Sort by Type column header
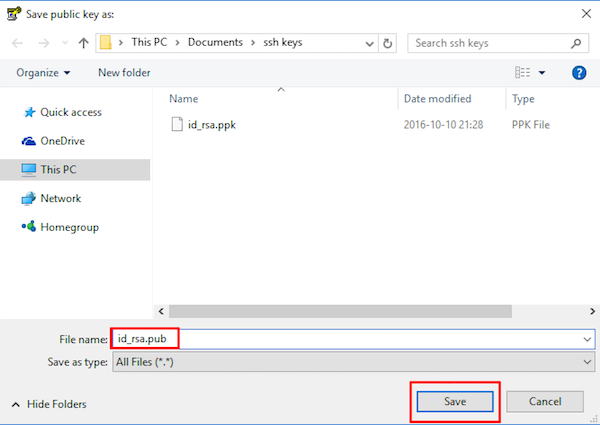The width and height of the screenshot is (600, 425). click(523, 99)
